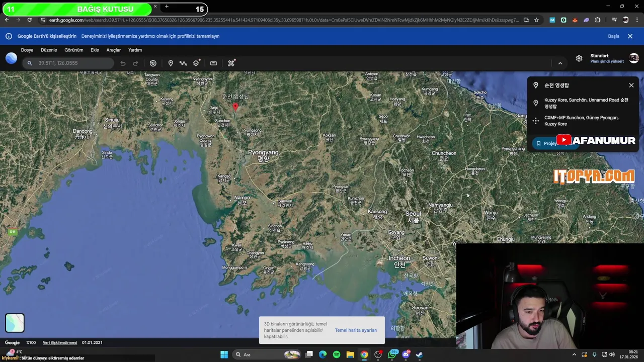Bookmark the page with star icon
Viewport: 644px width, 362px height.
coord(536,20)
